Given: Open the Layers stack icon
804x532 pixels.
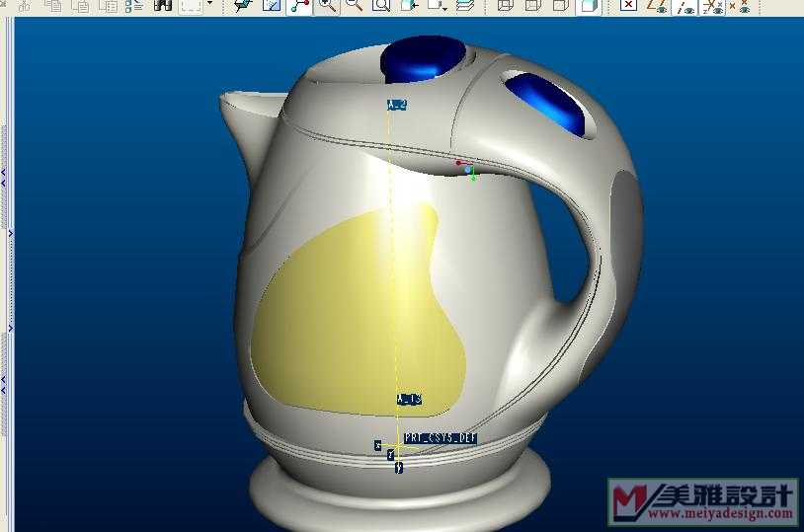Looking at the screenshot, I should (465, 5).
